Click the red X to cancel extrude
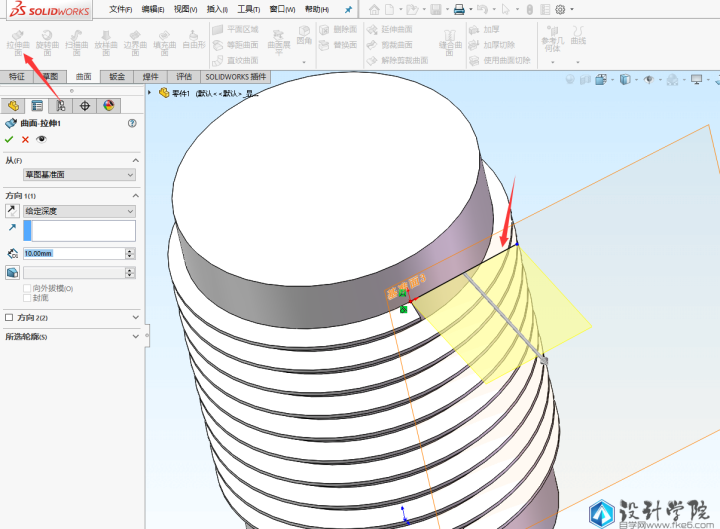 pyautogui.click(x=25, y=139)
